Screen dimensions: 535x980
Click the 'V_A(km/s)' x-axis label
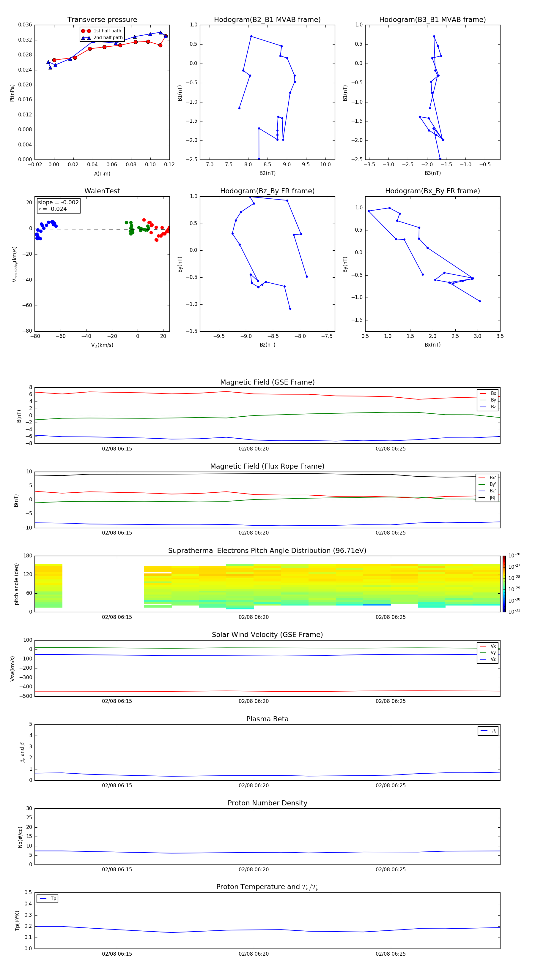(102, 345)
